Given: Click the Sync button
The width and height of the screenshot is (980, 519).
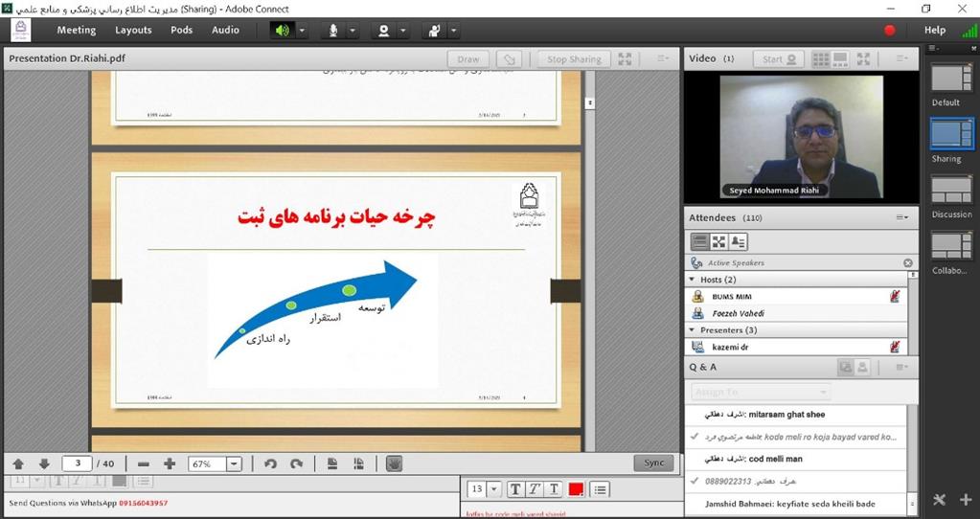Looking at the screenshot, I should tap(653, 463).
